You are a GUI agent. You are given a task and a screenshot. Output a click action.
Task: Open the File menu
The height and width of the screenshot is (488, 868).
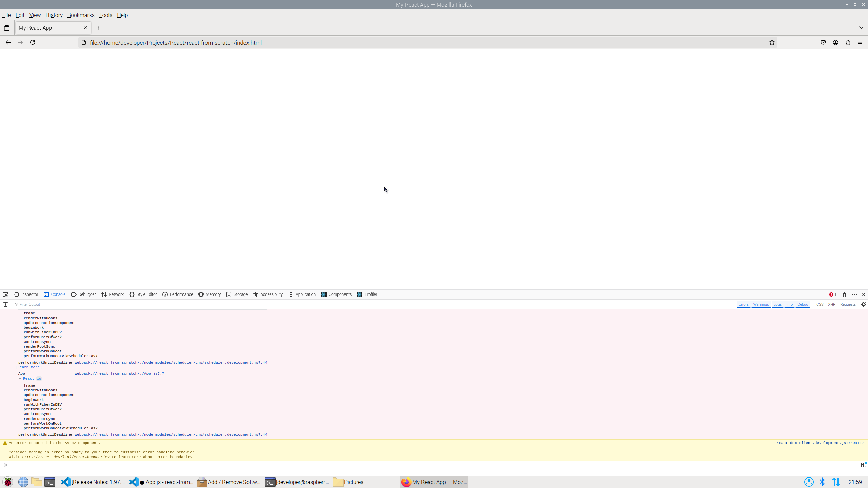tap(6, 15)
